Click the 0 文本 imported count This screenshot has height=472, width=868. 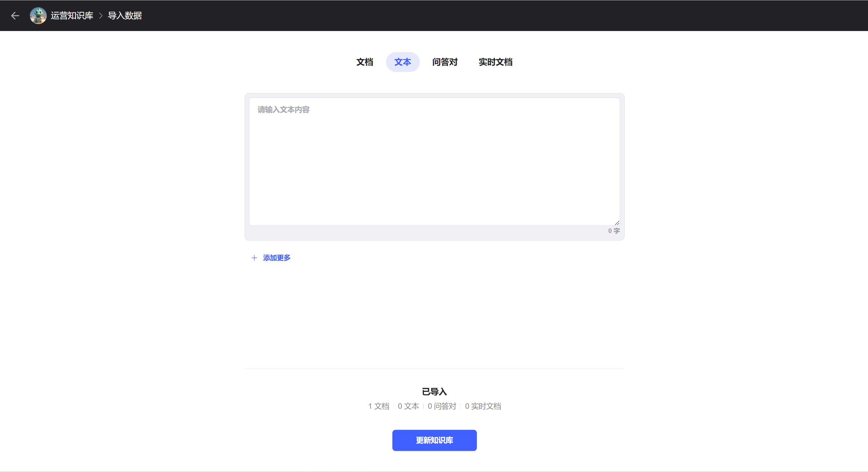tap(408, 406)
